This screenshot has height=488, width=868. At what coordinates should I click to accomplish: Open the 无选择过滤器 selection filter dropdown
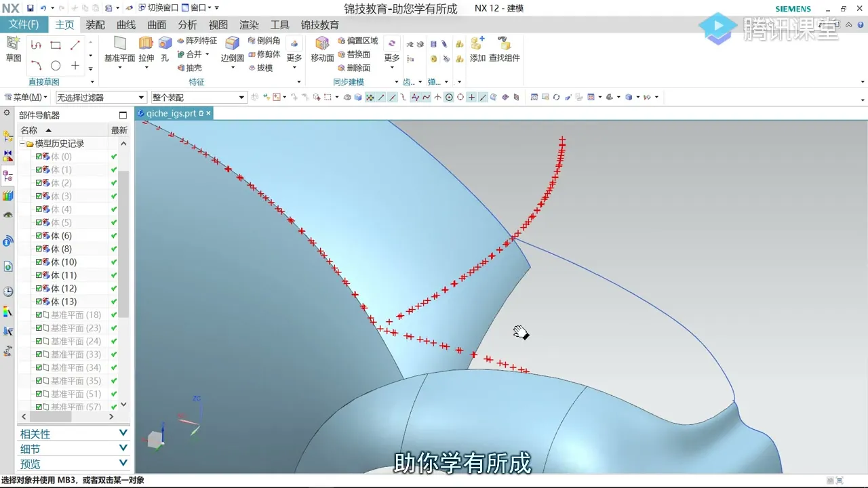pos(101,98)
